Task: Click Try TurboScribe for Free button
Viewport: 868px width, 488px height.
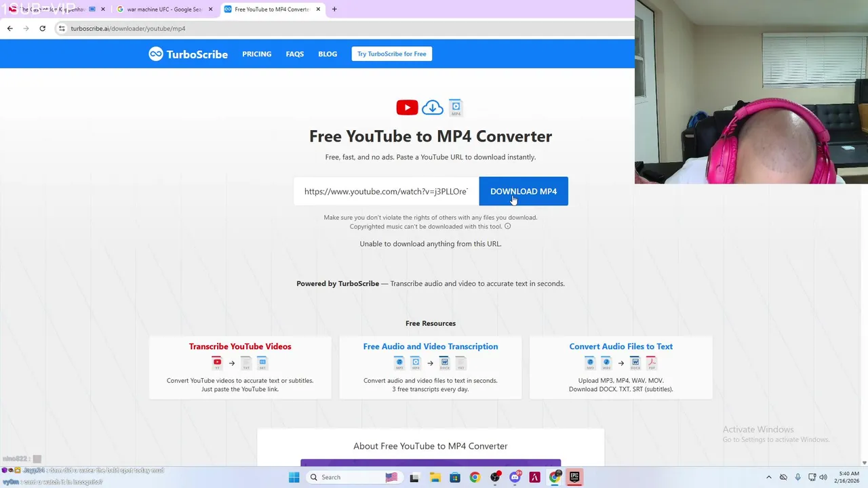Action: point(391,54)
